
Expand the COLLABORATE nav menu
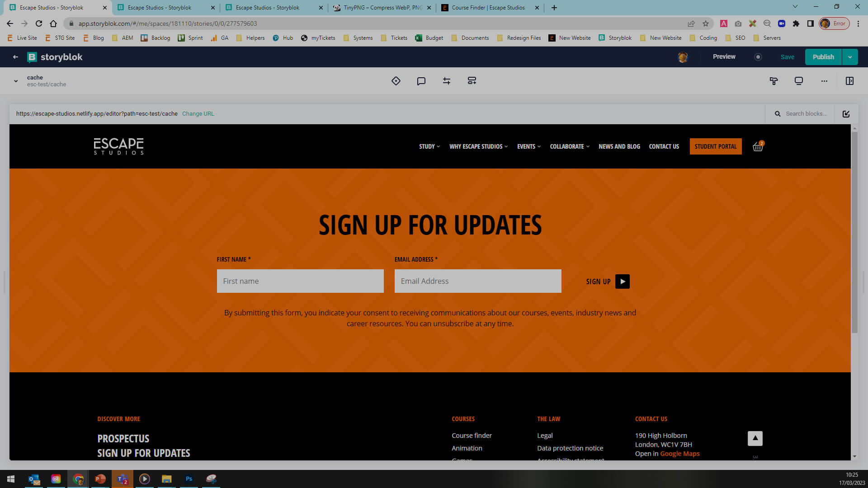point(570,146)
